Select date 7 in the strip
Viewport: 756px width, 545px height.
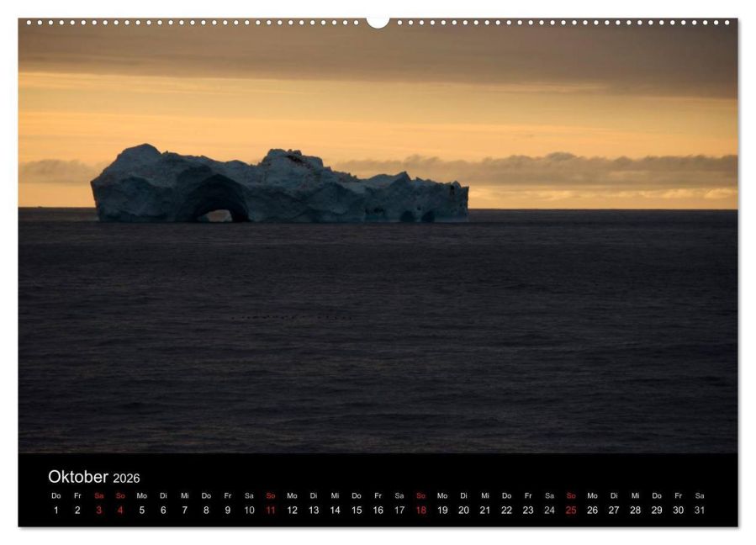(x=185, y=511)
